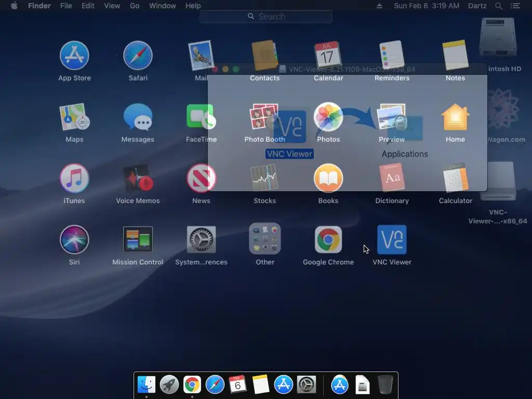Launch Safari from Launchpad grid
The width and height of the screenshot is (532, 399).
(x=138, y=55)
